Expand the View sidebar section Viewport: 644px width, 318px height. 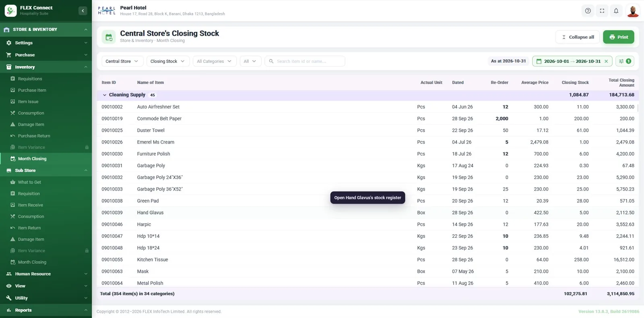(x=46, y=286)
